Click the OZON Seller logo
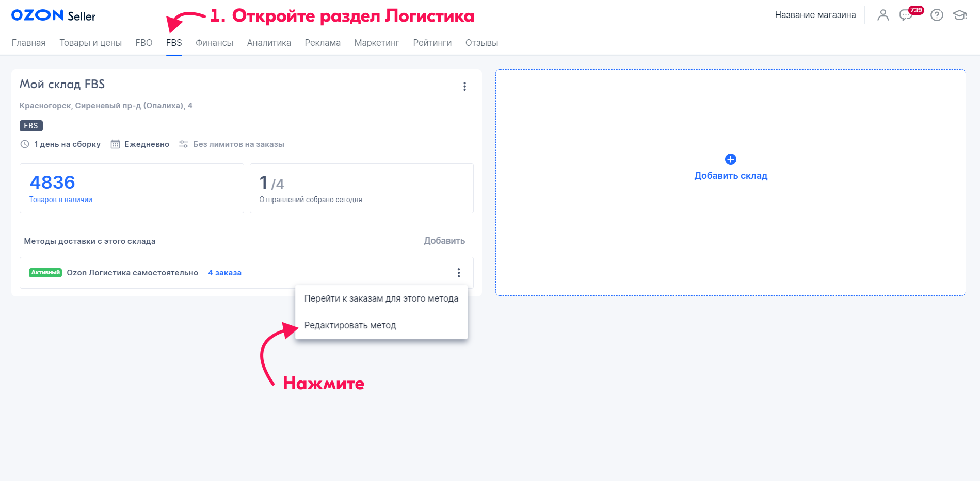980x481 pixels. (x=54, y=15)
